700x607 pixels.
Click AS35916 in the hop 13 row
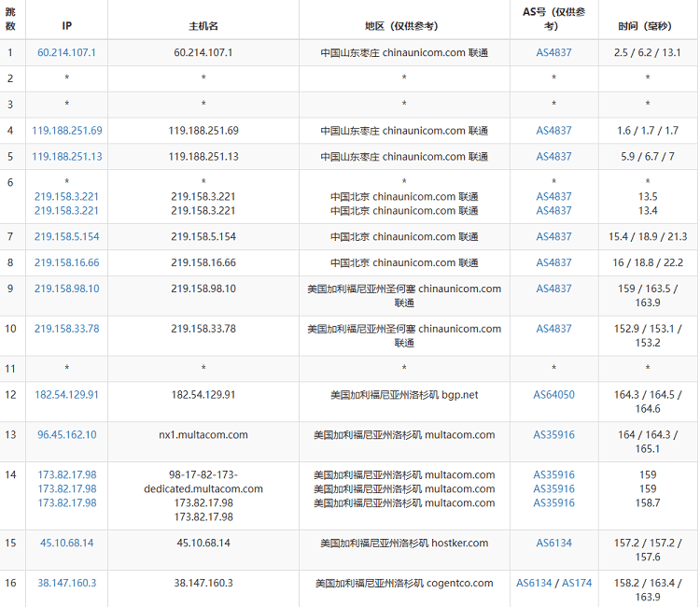[x=554, y=434]
